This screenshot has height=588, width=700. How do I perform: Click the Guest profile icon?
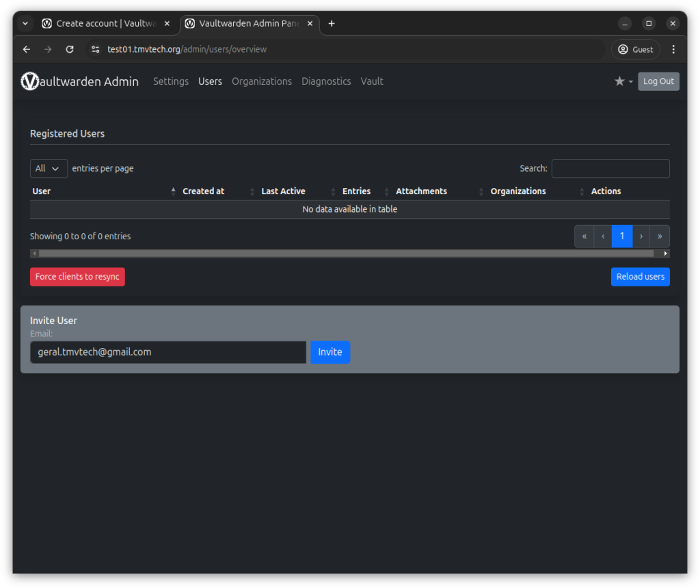(x=635, y=49)
